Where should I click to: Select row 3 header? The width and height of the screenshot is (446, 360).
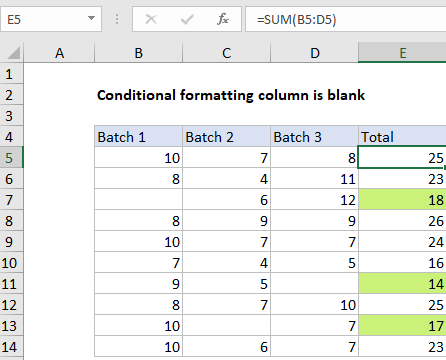click(11, 116)
